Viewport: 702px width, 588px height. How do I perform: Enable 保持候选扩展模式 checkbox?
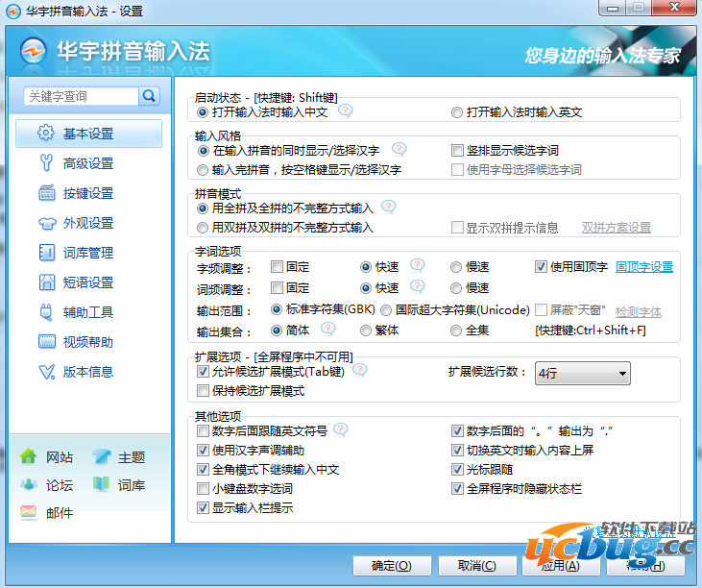[203, 391]
